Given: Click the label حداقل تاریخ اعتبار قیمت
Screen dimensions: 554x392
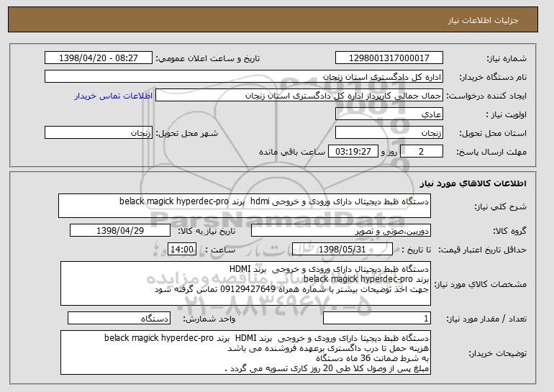Looking at the screenshot, I should tap(483, 250).
